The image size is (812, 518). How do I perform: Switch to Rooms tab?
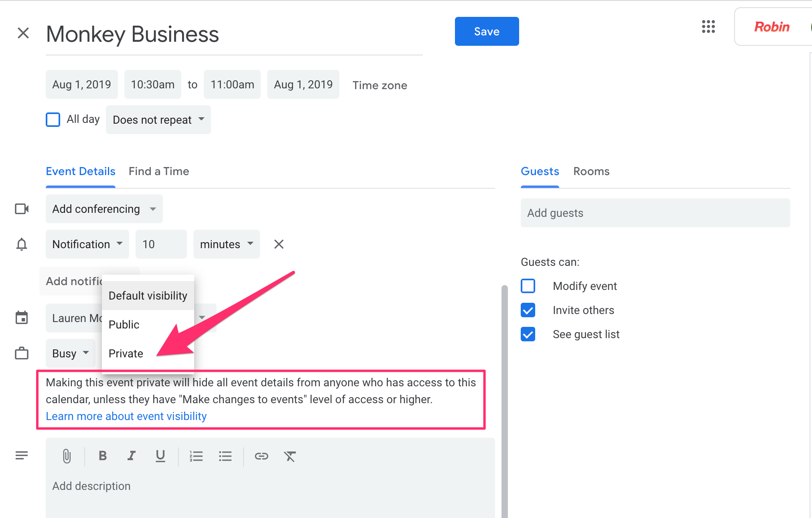[591, 171]
